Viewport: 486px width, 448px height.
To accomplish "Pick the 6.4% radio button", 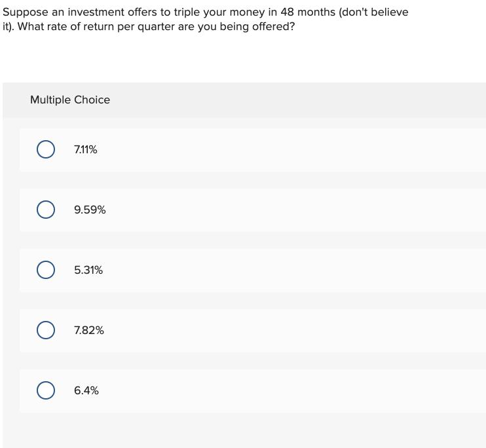I will tap(46, 390).
